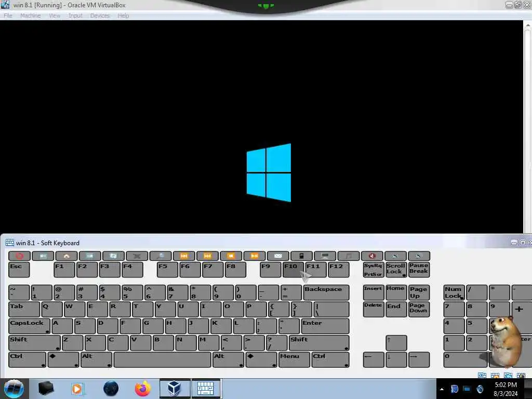
Task: Click the Esc key
Action: click(19, 270)
